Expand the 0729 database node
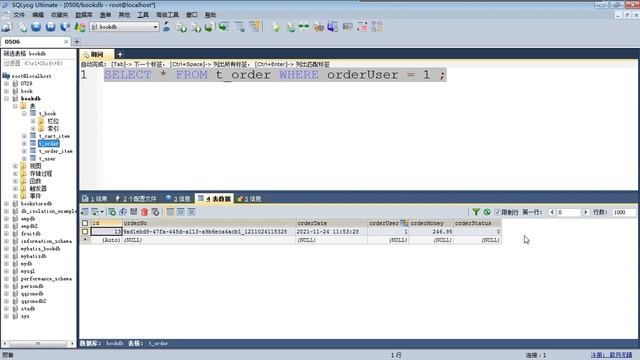Screen dimensions: 640x360 point(7,83)
